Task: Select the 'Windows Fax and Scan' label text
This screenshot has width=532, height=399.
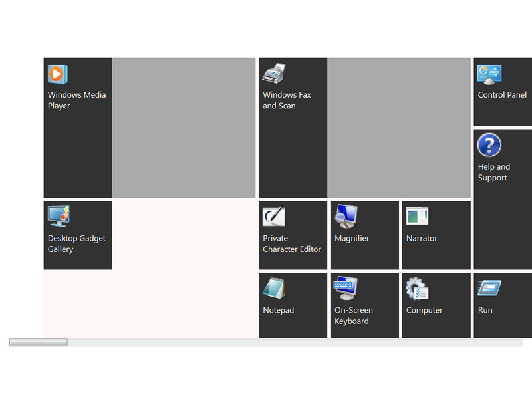Action: pos(287,100)
